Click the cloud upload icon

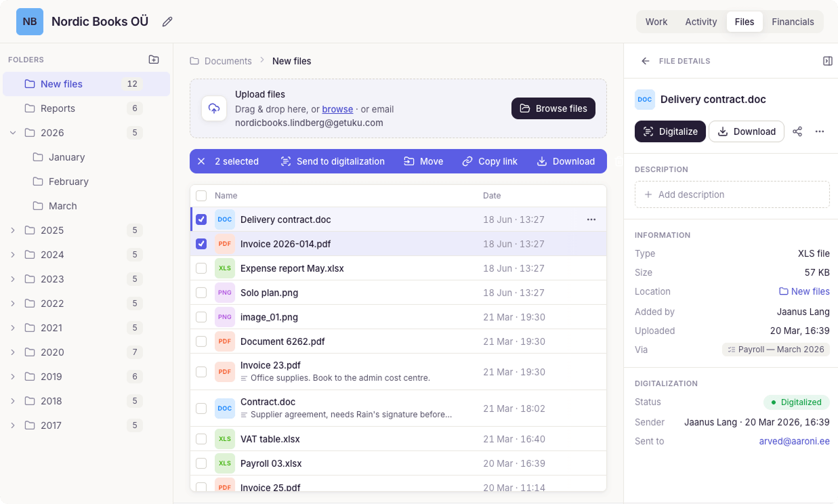214,108
